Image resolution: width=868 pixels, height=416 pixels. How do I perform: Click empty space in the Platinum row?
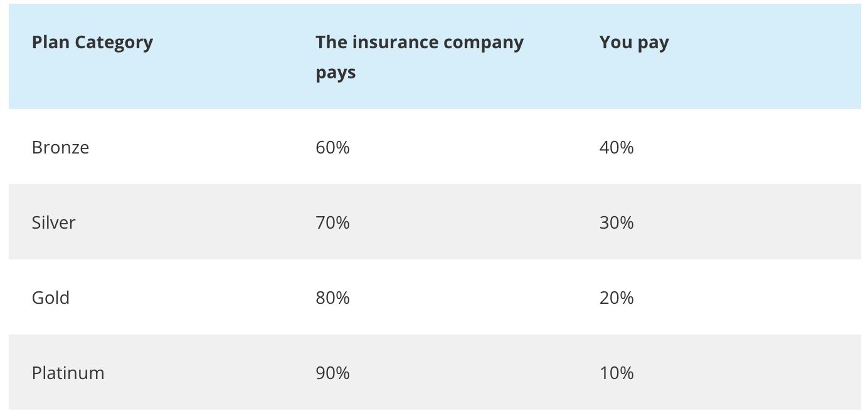point(753,373)
